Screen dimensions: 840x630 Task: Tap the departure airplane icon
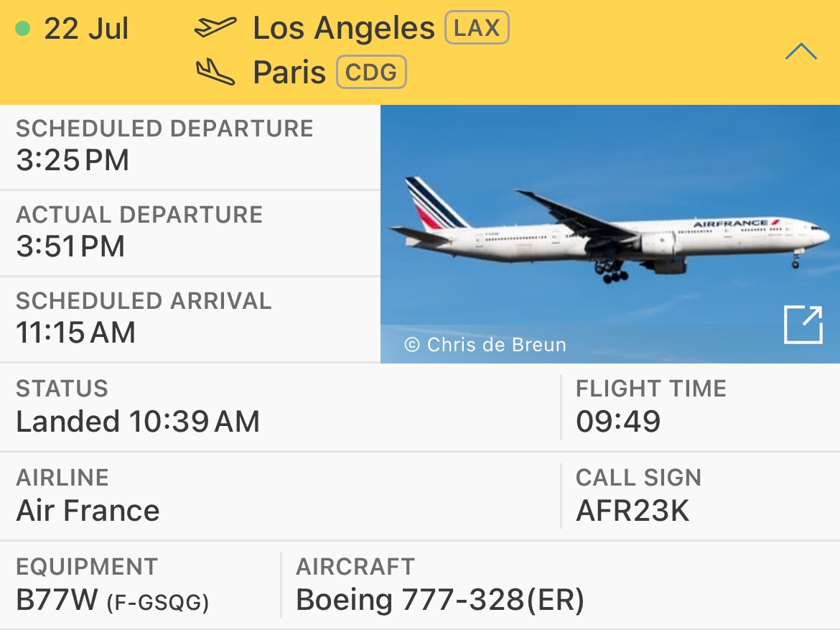click(215, 27)
